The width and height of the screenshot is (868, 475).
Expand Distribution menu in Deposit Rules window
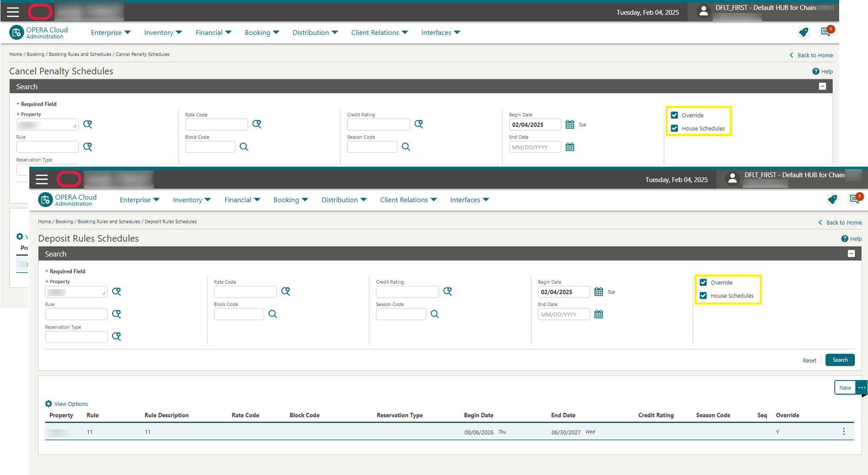(344, 200)
